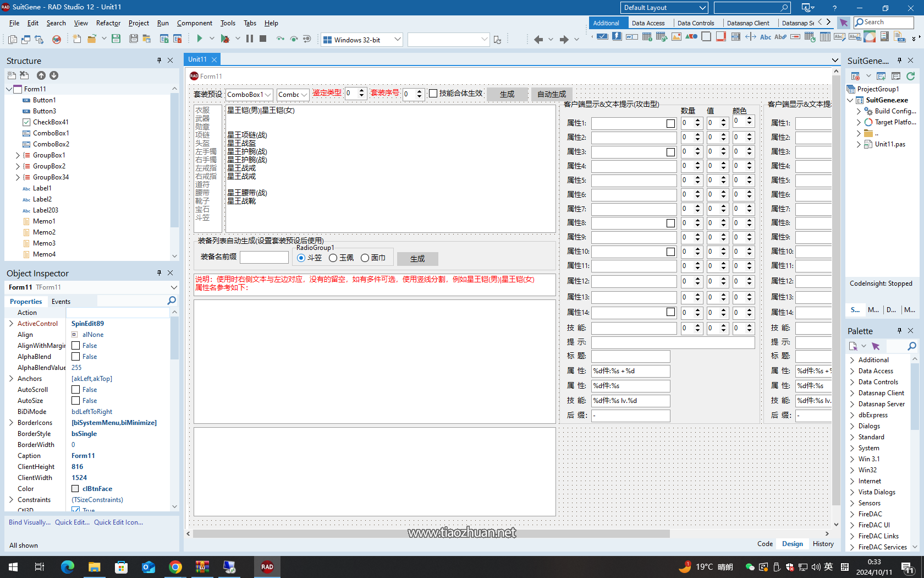Click the Save All toolbar icon
The width and height of the screenshot is (924, 578).
click(134, 39)
